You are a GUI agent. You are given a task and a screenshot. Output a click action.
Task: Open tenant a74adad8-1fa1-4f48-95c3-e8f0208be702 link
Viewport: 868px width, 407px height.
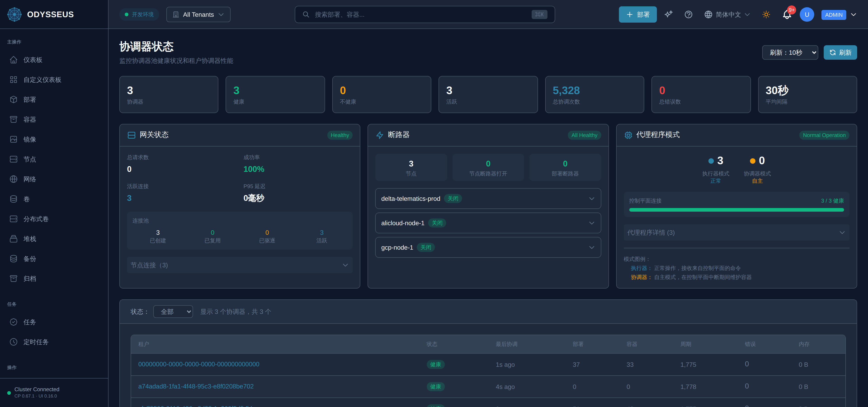[196, 386]
